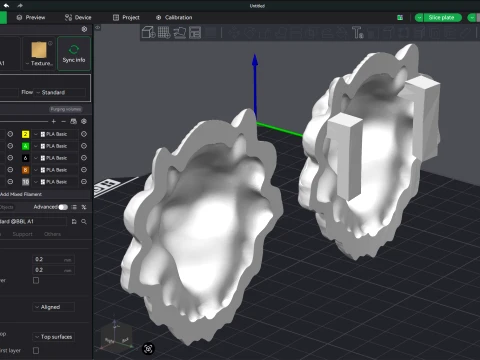480x360 pixels.
Task: Open the Calibration tab
Action: 174,18
